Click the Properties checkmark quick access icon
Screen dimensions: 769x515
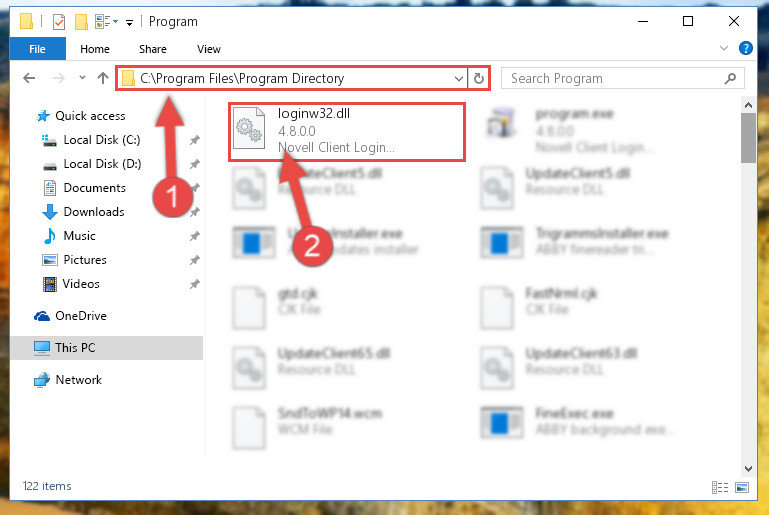pyautogui.click(x=59, y=22)
